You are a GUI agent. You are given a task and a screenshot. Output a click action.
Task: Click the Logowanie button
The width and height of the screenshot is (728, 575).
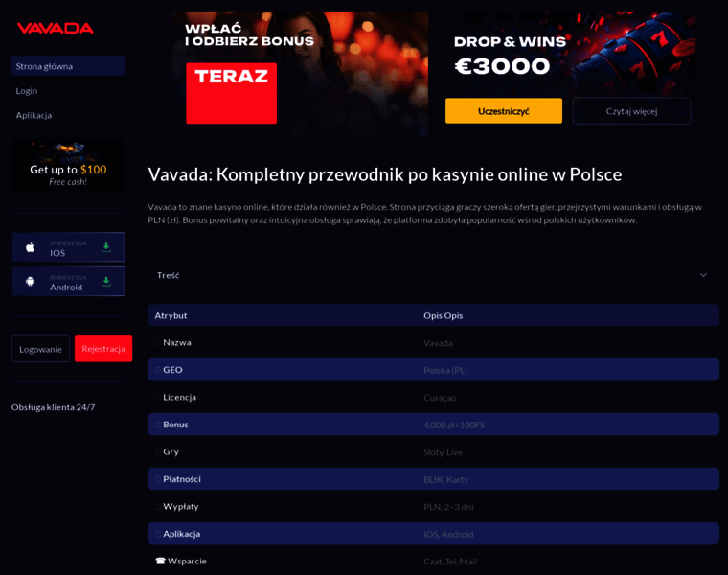(x=40, y=349)
